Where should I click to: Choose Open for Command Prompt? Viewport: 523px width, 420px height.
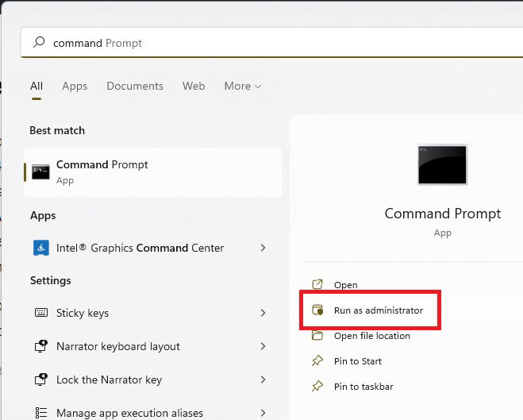click(345, 285)
